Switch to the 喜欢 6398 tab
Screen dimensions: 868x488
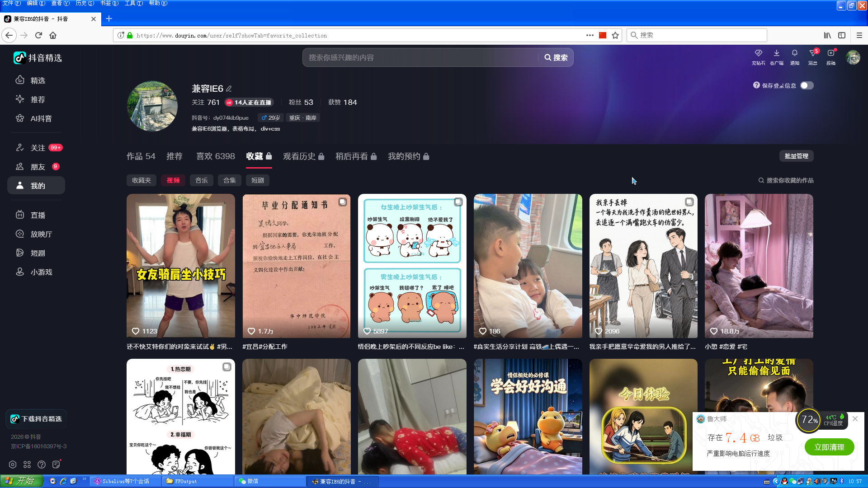click(x=215, y=156)
